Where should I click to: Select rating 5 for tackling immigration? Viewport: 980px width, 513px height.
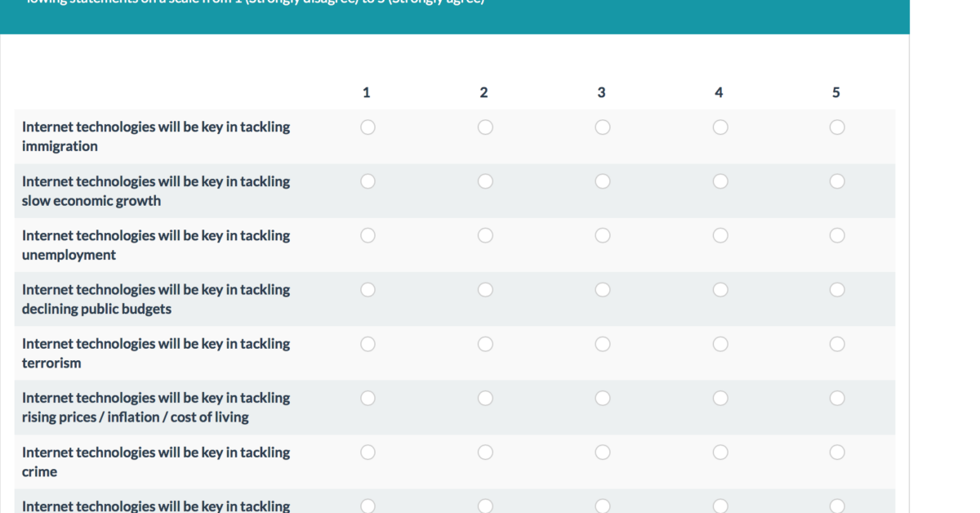(x=837, y=127)
